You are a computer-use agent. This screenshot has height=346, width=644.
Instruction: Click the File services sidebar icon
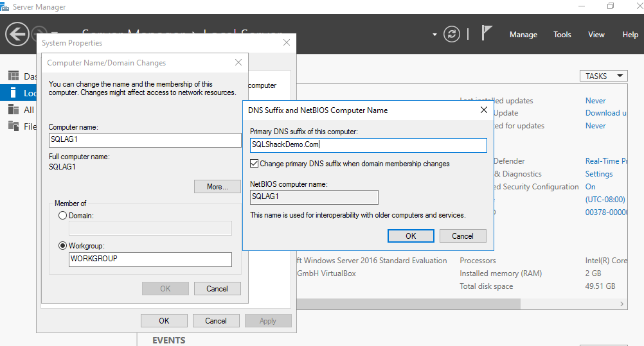tap(13, 126)
